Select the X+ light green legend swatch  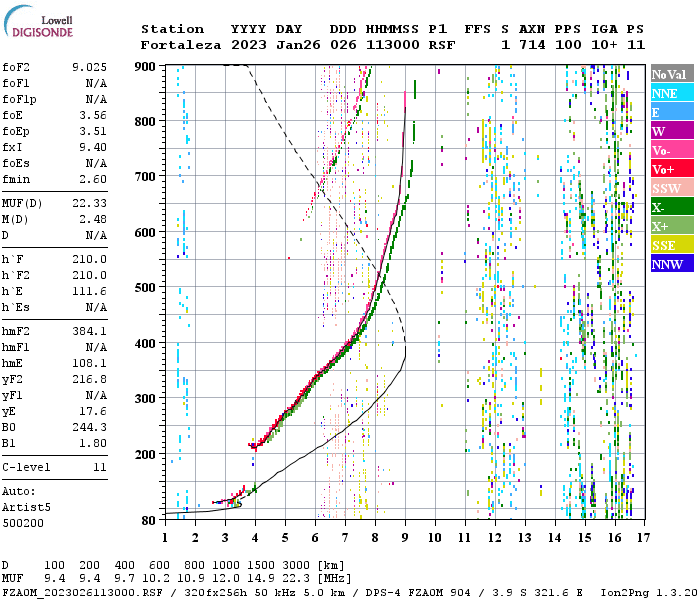coord(672,226)
